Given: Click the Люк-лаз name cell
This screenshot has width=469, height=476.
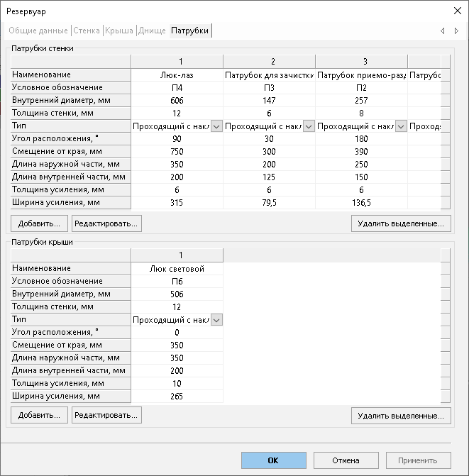Looking at the screenshot, I should pos(177,75).
